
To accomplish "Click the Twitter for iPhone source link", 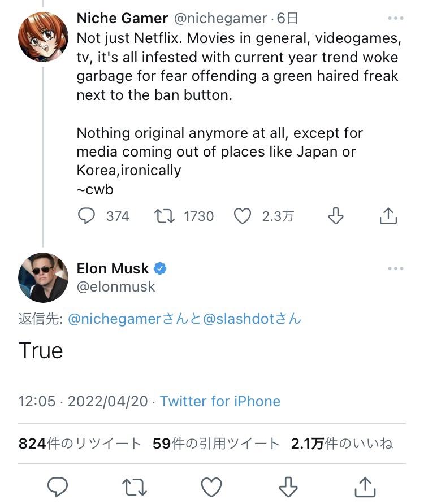I will coord(220,401).
